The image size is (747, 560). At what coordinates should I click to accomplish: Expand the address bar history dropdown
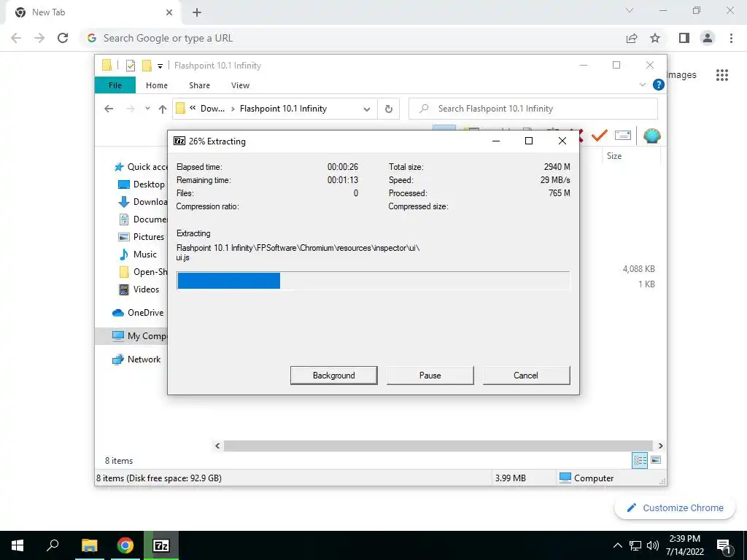point(366,109)
